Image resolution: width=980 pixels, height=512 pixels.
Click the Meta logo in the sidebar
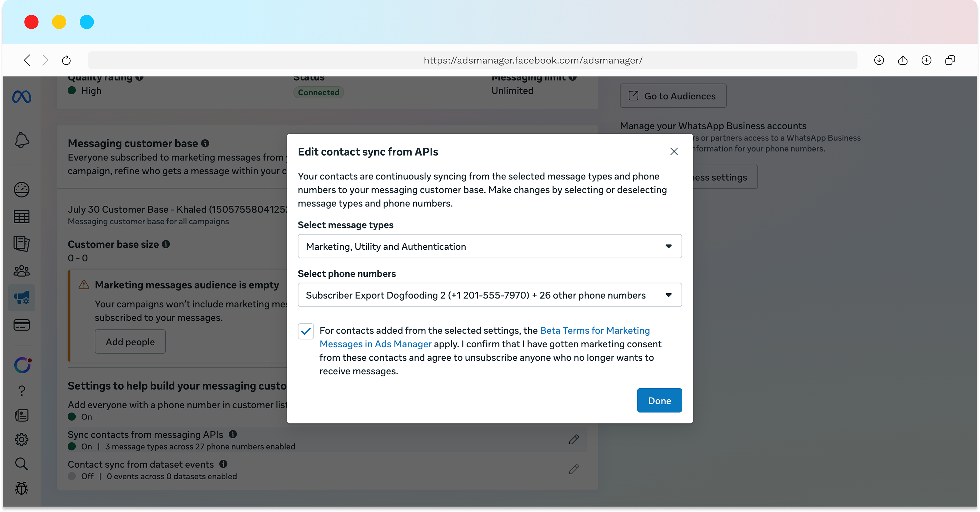[22, 97]
